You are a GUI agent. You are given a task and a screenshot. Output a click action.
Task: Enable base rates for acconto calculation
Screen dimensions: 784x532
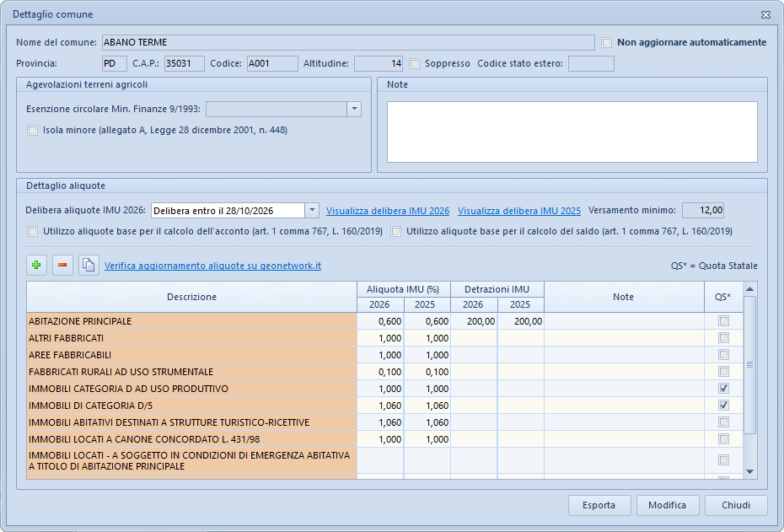tap(33, 231)
